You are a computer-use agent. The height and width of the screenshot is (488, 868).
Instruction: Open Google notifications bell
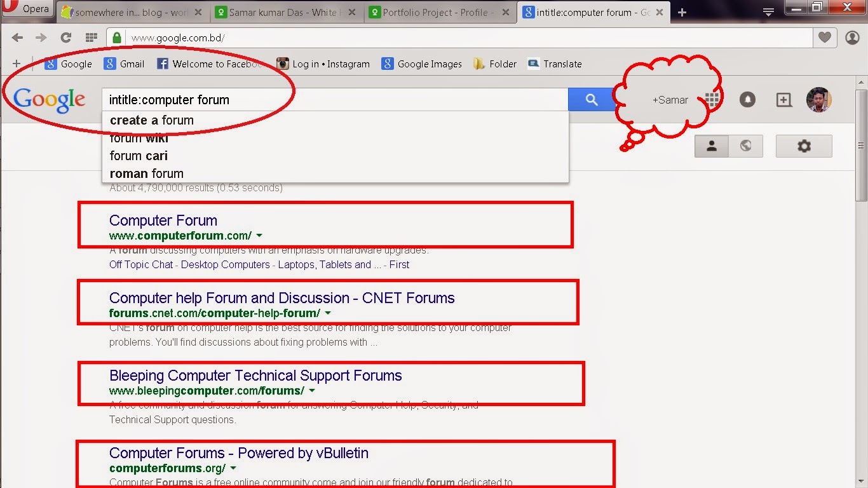click(748, 99)
